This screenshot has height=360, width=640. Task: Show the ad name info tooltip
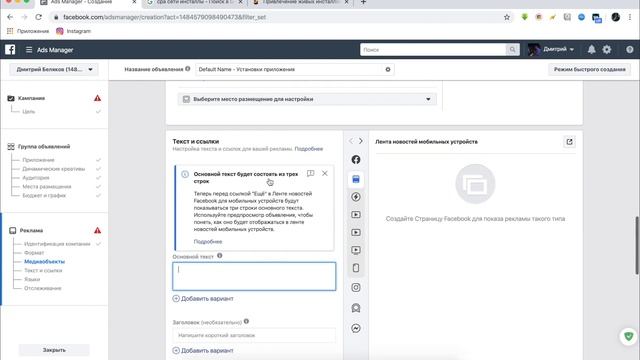tap(188, 69)
